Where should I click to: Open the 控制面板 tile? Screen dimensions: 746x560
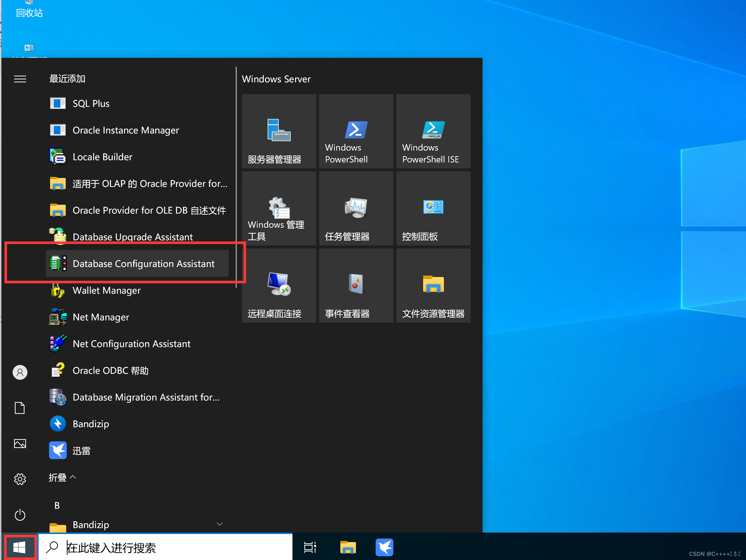click(x=433, y=208)
